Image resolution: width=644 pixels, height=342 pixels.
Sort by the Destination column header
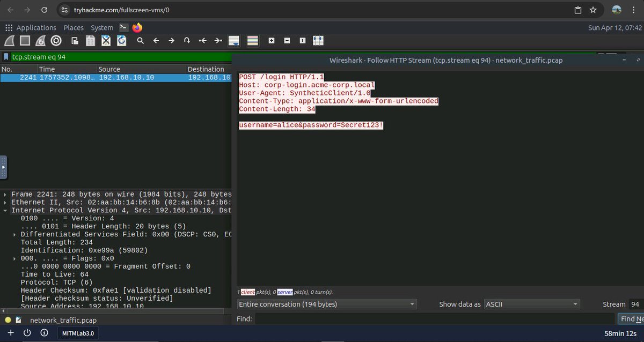208,69
